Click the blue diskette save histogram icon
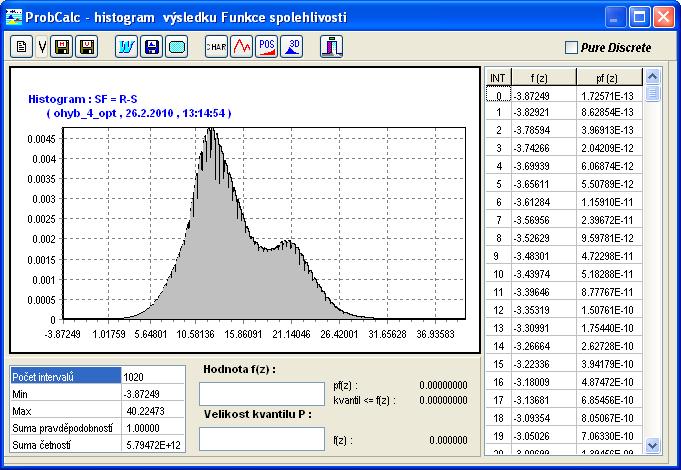This screenshot has height=470, width=681. (x=152, y=46)
